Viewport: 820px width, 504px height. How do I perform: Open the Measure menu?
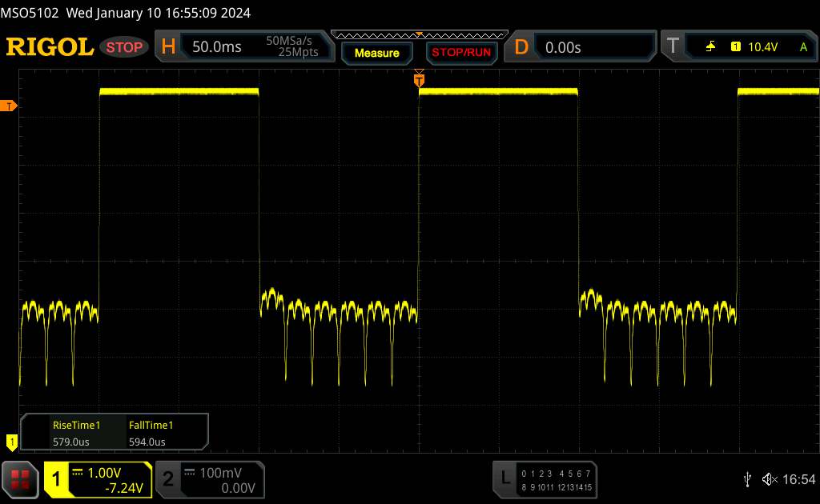tap(376, 53)
